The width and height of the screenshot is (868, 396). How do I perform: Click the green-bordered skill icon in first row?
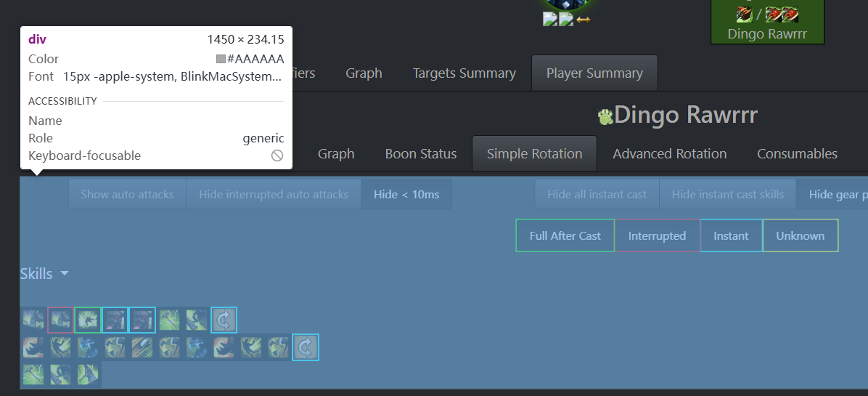87,320
